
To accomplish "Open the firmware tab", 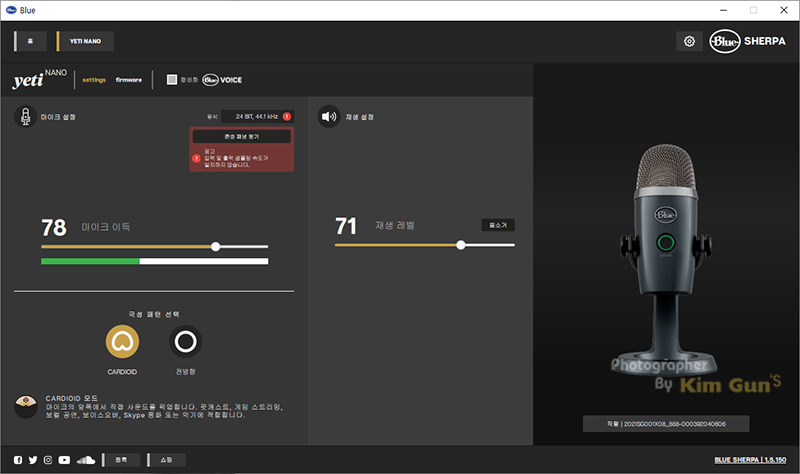I will tap(129, 80).
